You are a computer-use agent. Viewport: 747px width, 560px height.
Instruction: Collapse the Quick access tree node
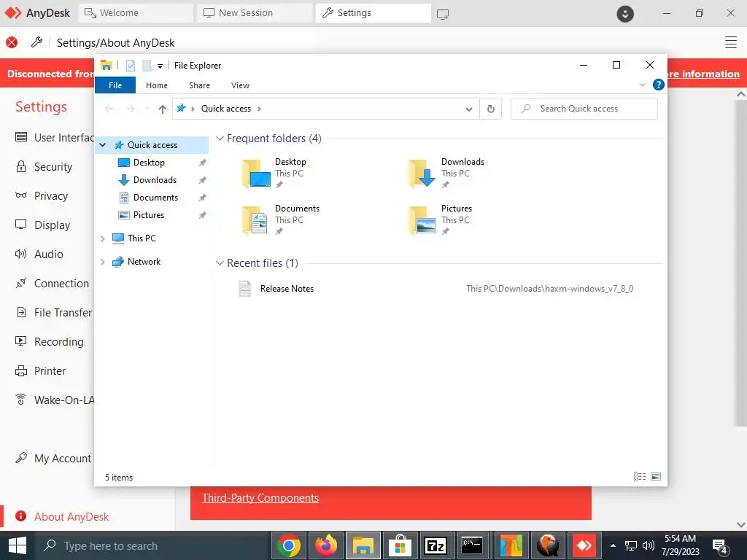[x=102, y=145]
